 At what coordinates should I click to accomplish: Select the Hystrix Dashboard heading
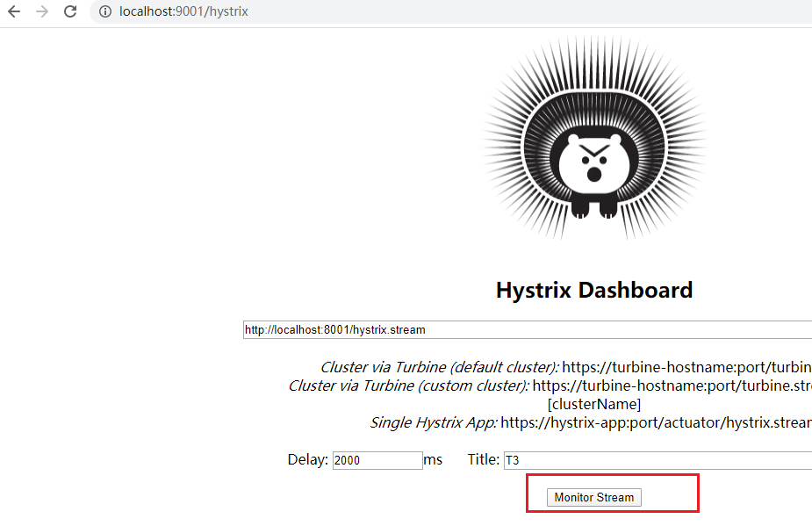[x=594, y=290]
